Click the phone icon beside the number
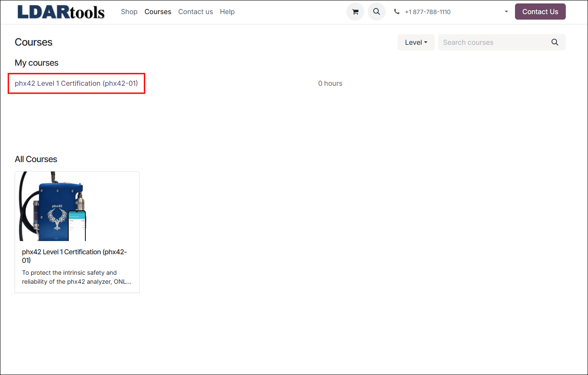The width and height of the screenshot is (588, 375). coord(397,12)
